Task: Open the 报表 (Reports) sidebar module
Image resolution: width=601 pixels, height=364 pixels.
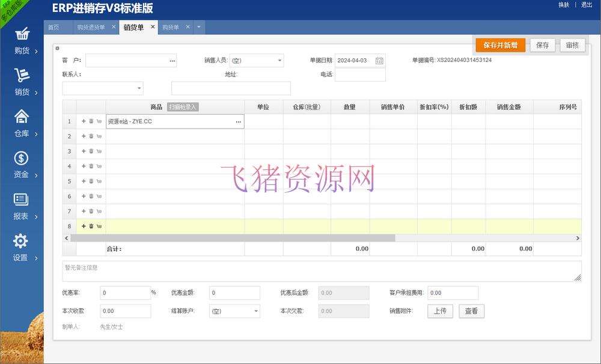Action: [x=22, y=208]
